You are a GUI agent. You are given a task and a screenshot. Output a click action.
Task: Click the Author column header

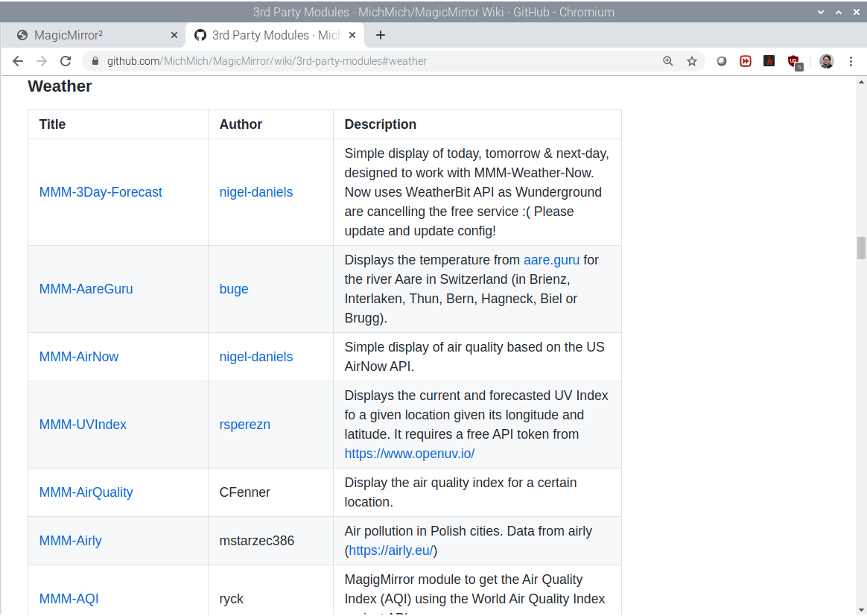point(241,124)
